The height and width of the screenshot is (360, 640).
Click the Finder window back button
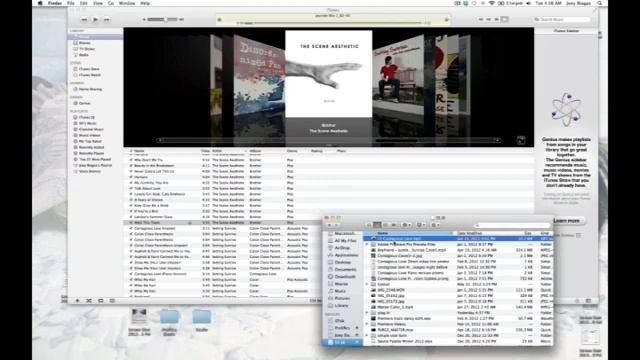[329, 225]
